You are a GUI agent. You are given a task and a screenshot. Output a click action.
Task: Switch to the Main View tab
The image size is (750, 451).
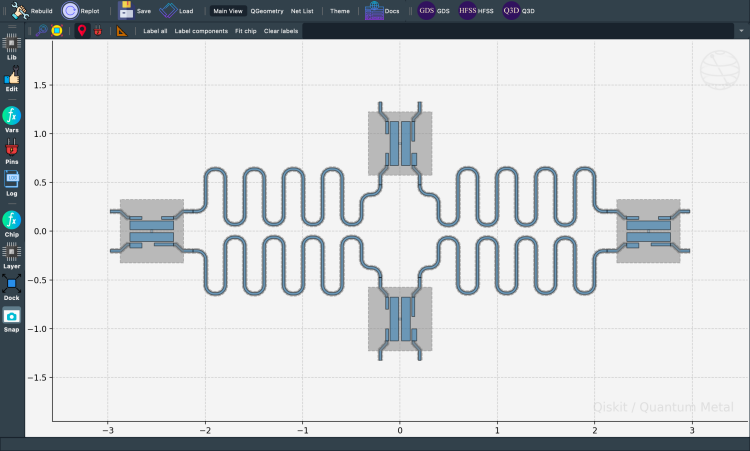tap(228, 11)
